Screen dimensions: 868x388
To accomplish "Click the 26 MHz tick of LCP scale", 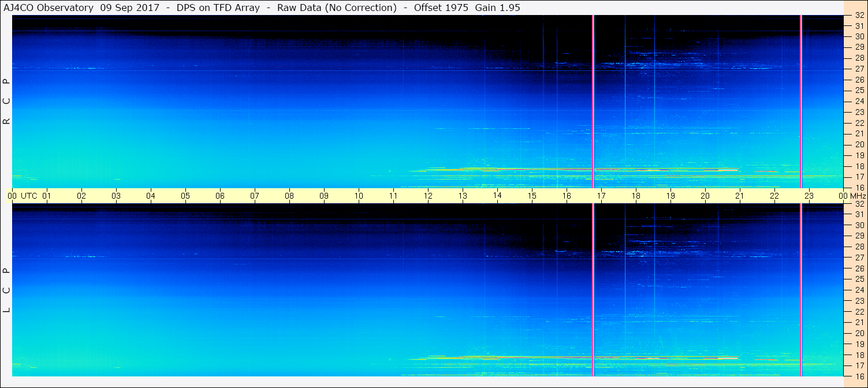I will tap(859, 268).
